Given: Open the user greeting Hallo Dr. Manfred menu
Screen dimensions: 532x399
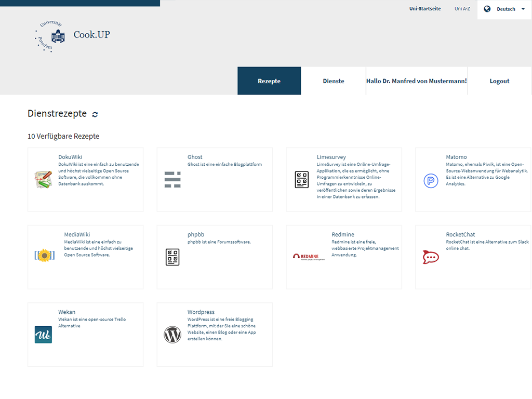Looking at the screenshot, I should tap(416, 81).
